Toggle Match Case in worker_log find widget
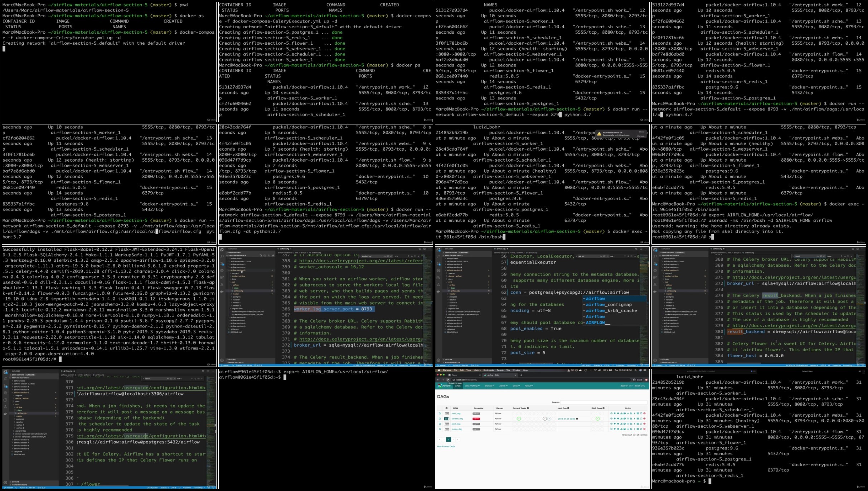This screenshot has width=868, height=491. click(384, 256)
